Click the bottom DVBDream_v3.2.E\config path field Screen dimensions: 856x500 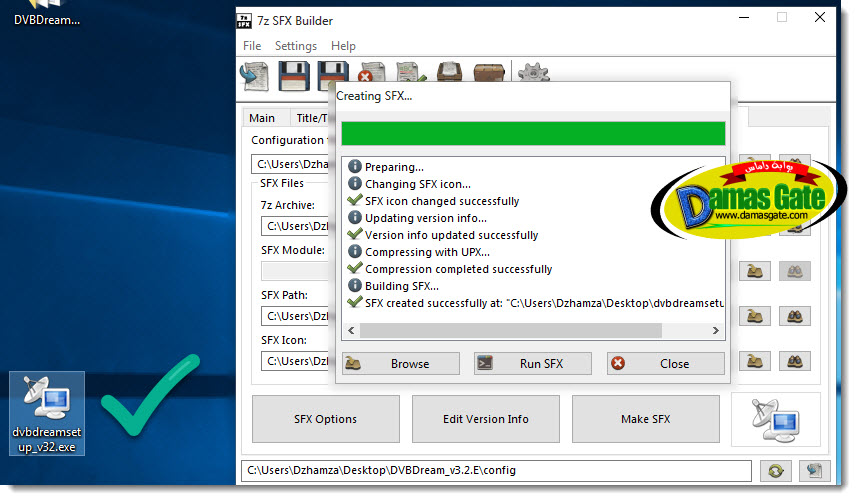pos(496,471)
